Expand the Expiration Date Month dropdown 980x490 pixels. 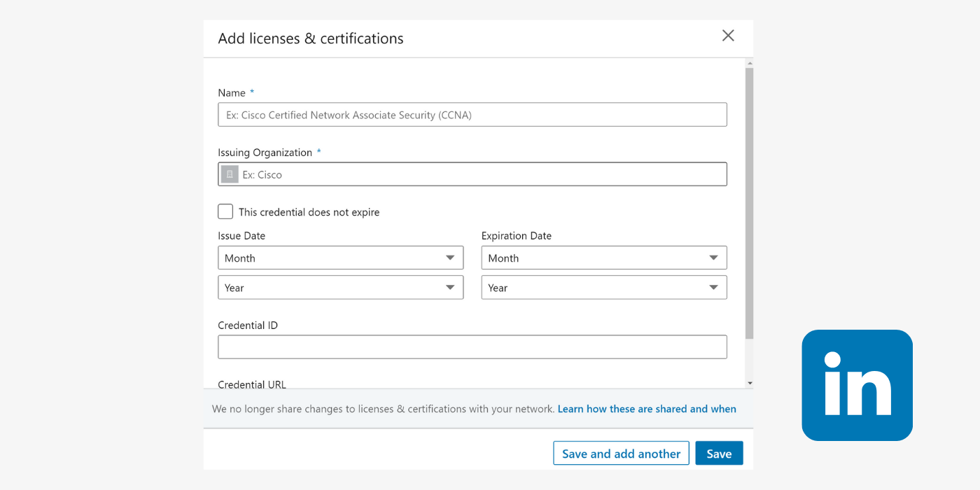pyautogui.click(x=603, y=258)
